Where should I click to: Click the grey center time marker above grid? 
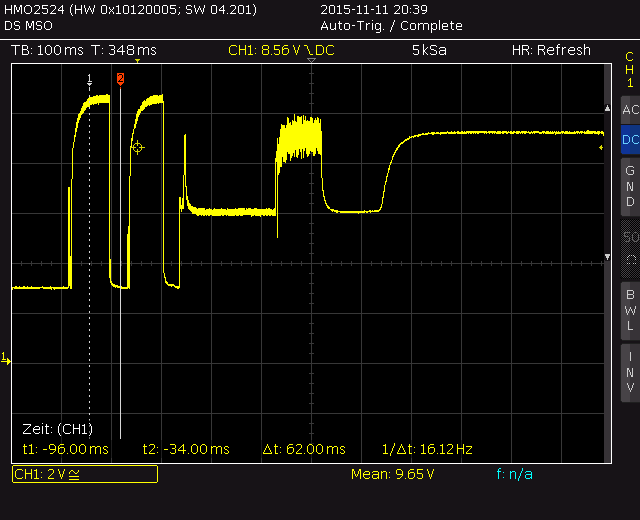coord(311,60)
